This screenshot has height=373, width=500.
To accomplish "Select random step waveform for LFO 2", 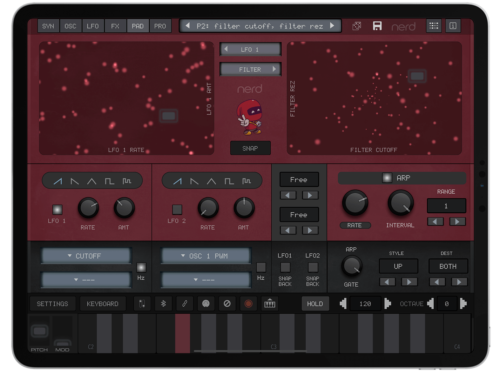I will tap(246, 181).
